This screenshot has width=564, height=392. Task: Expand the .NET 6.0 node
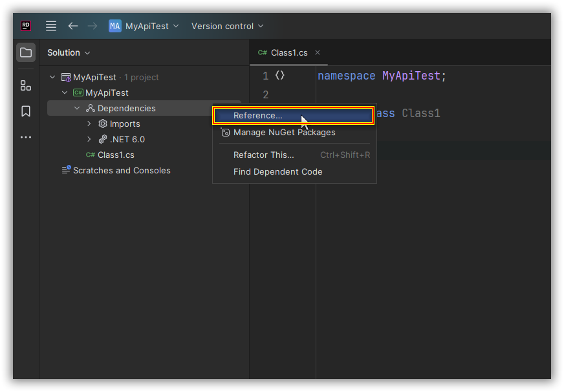click(x=89, y=139)
